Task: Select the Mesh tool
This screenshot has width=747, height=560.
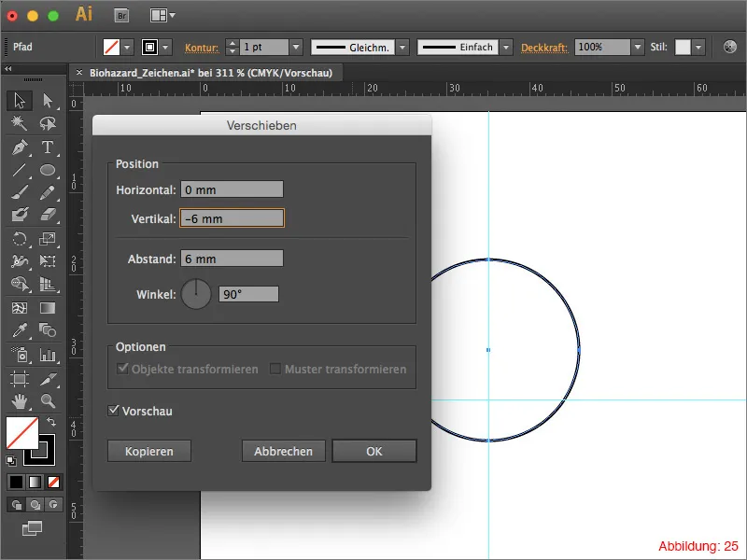Action: tap(20, 308)
